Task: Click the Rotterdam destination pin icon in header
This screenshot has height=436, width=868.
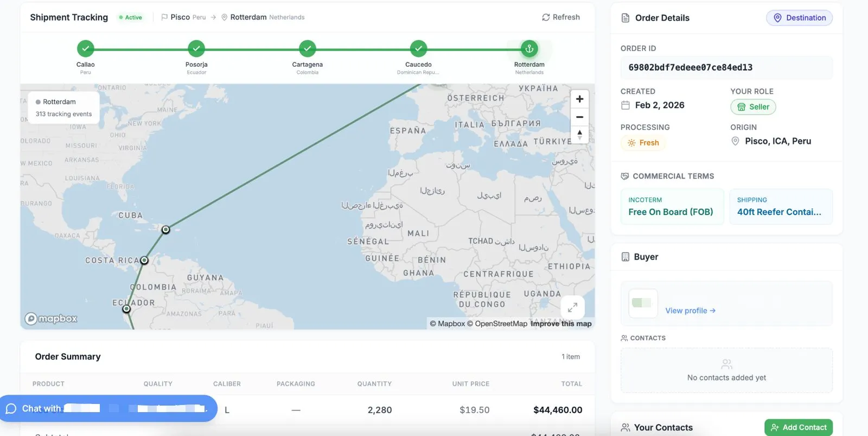Action: pyautogui.click(x=224, y=17)
